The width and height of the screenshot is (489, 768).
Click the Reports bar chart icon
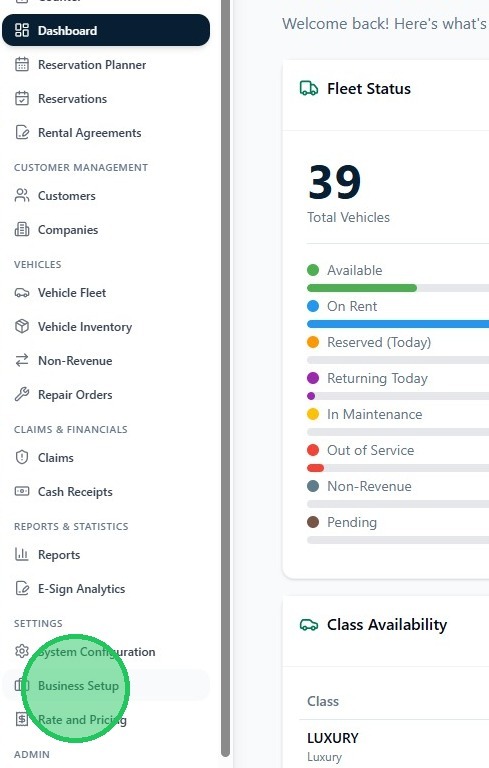click(x=22, y=554)
